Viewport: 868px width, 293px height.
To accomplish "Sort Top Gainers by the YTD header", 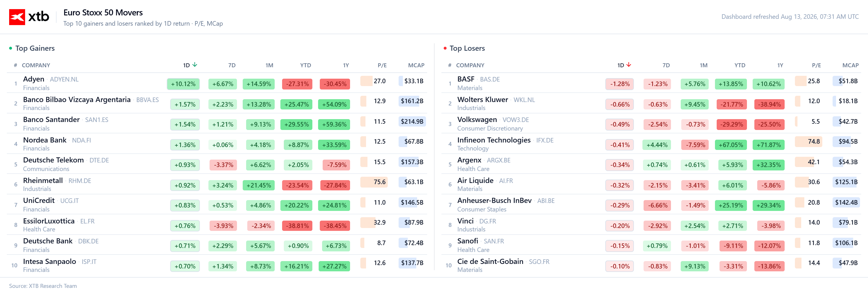I will pos(306,65).
